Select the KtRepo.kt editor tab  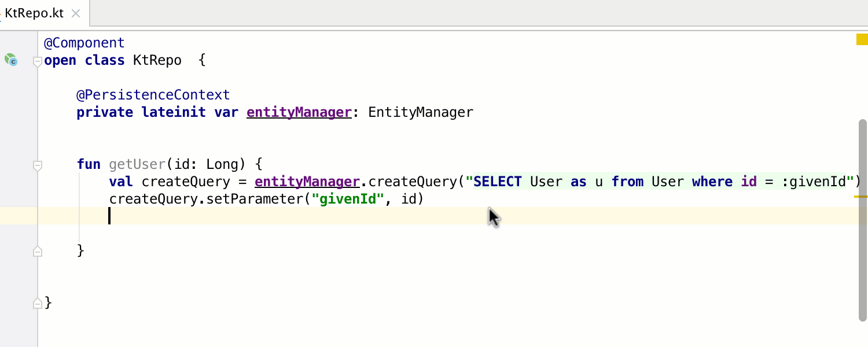pyautogui.click(x=35, y=13)
